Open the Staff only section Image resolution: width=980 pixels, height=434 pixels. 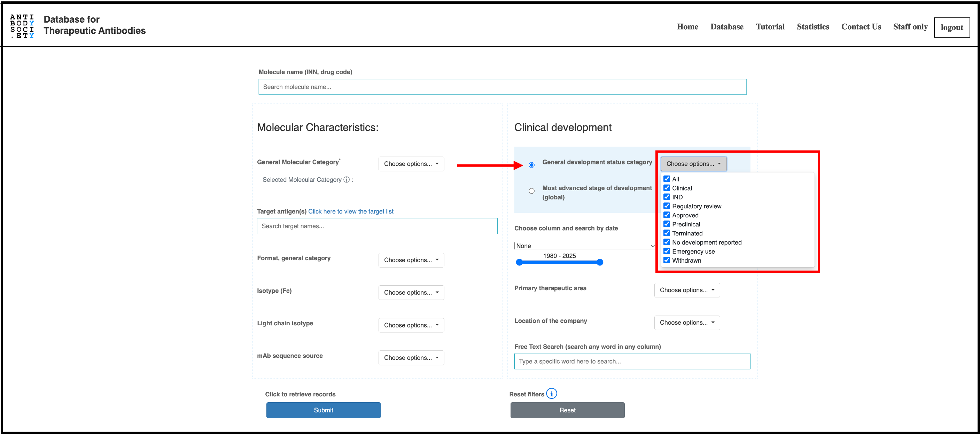point(910,26)
